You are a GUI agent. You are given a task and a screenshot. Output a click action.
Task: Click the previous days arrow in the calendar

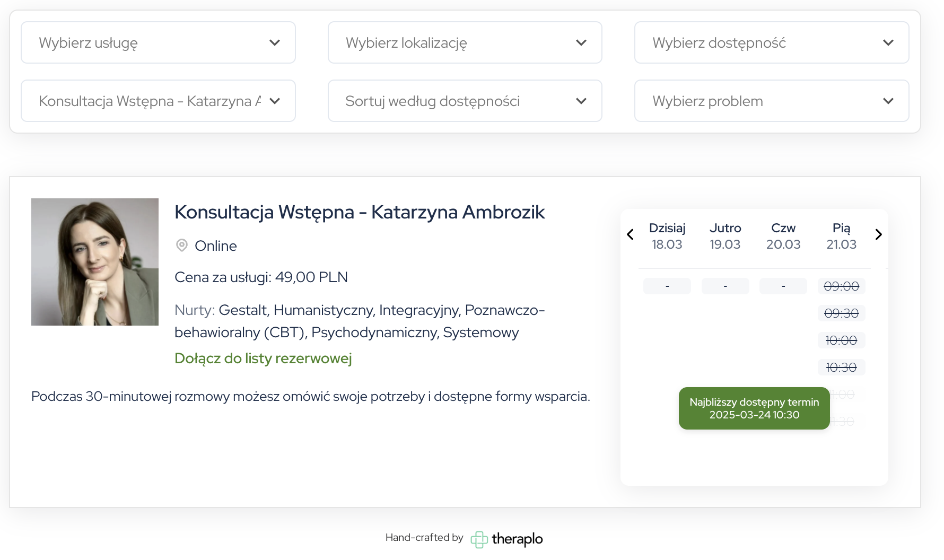(x=630, y=234)
